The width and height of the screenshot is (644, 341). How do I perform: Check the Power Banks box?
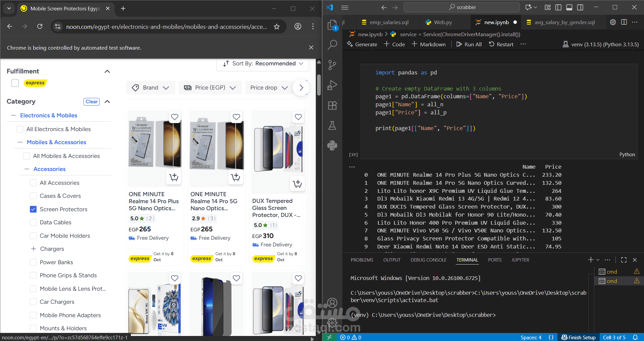(33, 262)
